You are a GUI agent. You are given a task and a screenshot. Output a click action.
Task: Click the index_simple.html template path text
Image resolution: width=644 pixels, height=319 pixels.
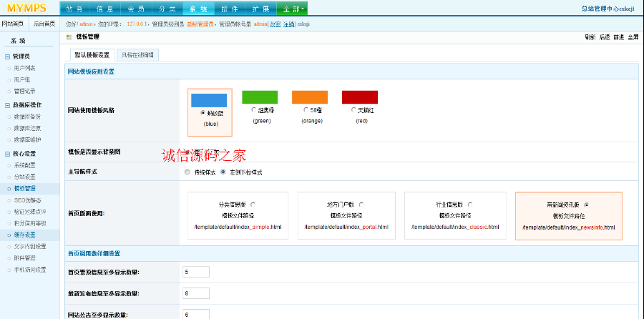tap(238, 227)
